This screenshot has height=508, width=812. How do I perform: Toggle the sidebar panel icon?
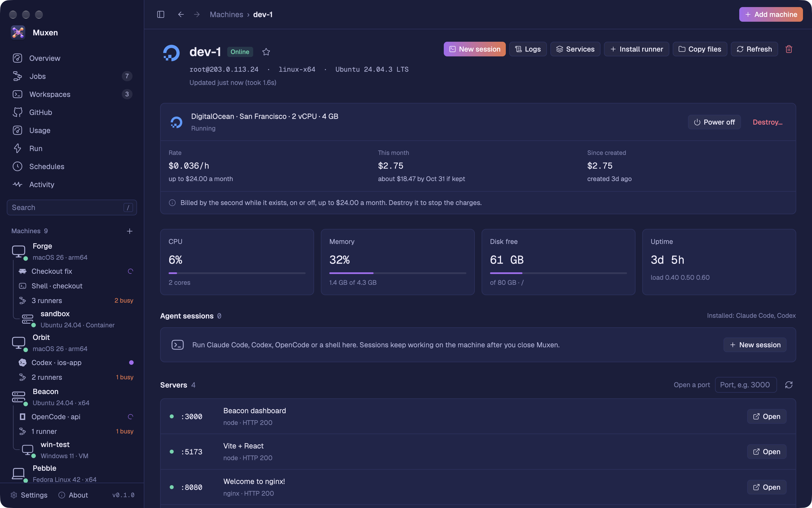tap(161, 14)
